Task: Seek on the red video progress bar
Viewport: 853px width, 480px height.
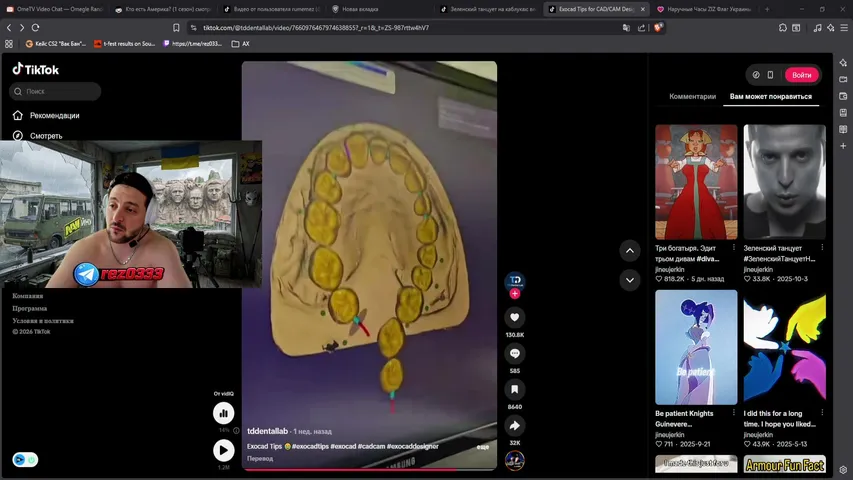Action: point(369,469)
